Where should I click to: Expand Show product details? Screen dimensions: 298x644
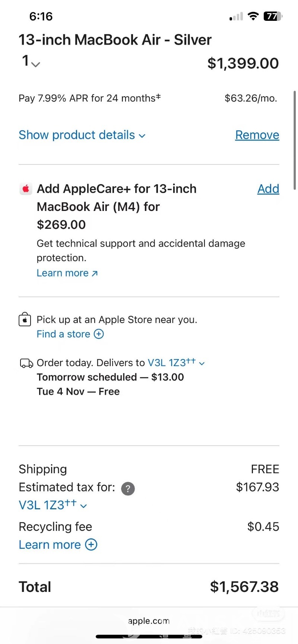point(82,135)
